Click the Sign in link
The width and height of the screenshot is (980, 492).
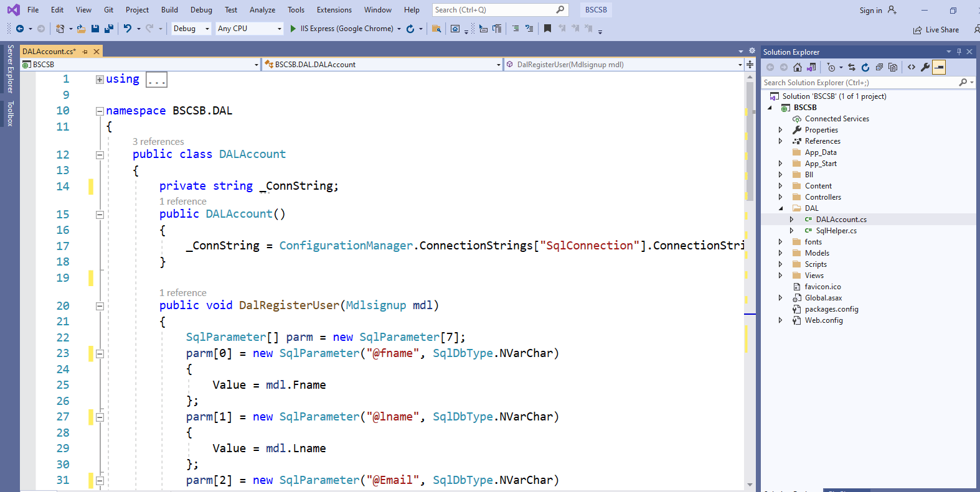click(x=870, y=11)
